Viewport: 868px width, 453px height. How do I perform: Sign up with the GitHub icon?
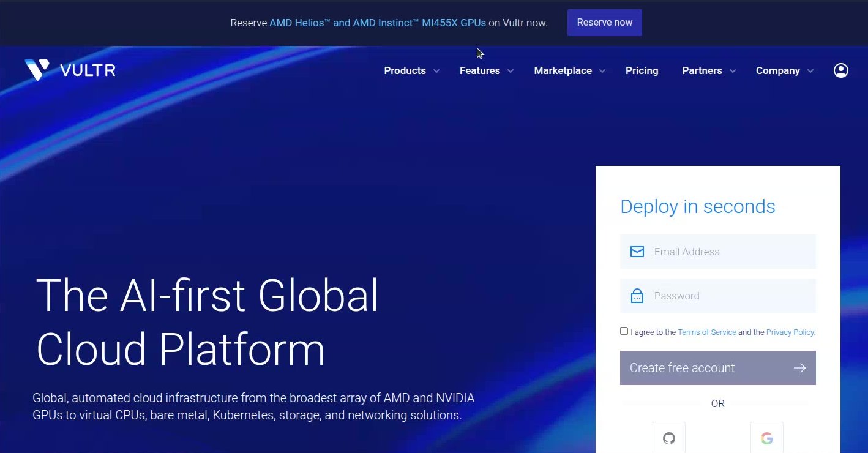(x=669, y=438)
